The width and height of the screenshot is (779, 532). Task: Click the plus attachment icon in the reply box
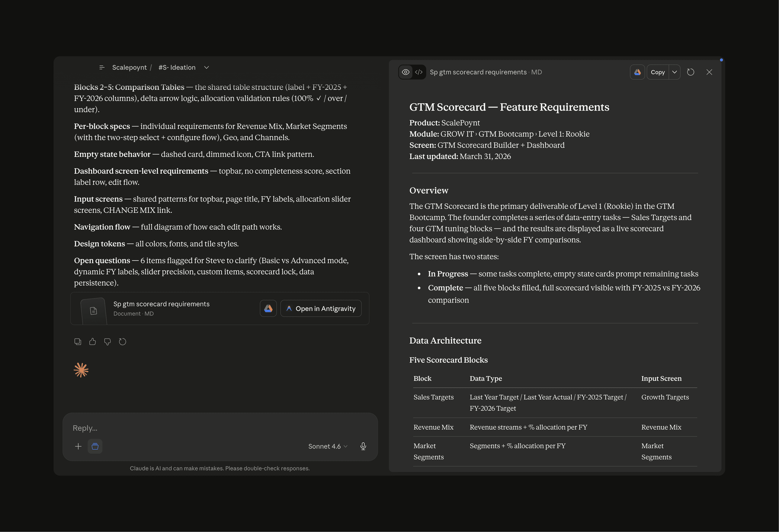pyautogui.click(x=78, y=446)
